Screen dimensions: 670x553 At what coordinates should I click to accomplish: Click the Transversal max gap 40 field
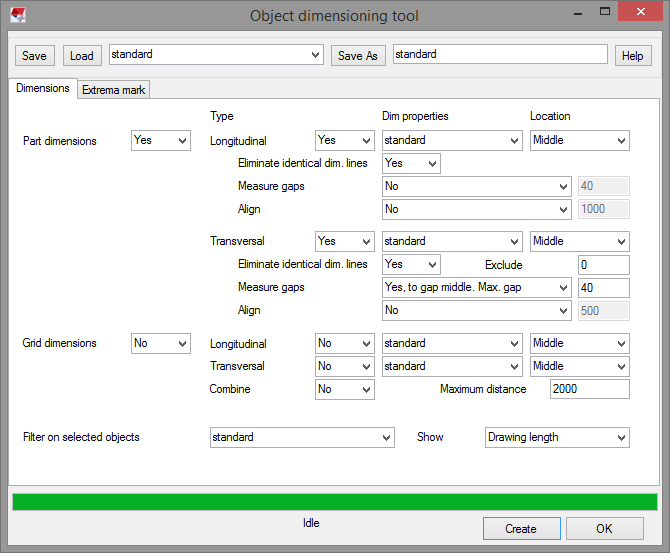[604, 288]
